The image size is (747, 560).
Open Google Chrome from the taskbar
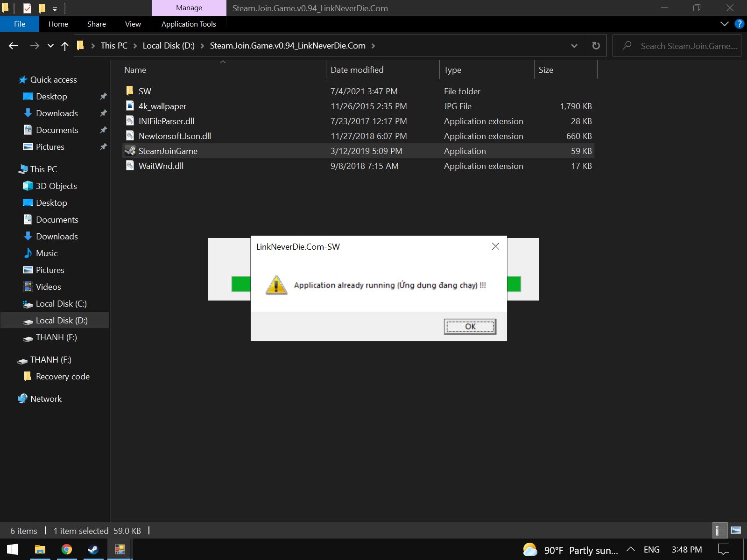tap(68, 549)
